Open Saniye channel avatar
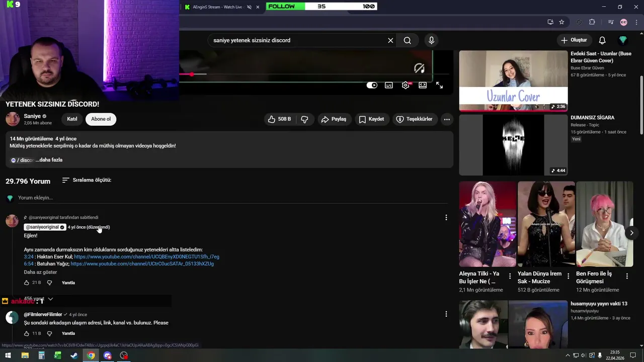Image resolution: width=644 pixels, height=362 pixels. coord(13,119)
